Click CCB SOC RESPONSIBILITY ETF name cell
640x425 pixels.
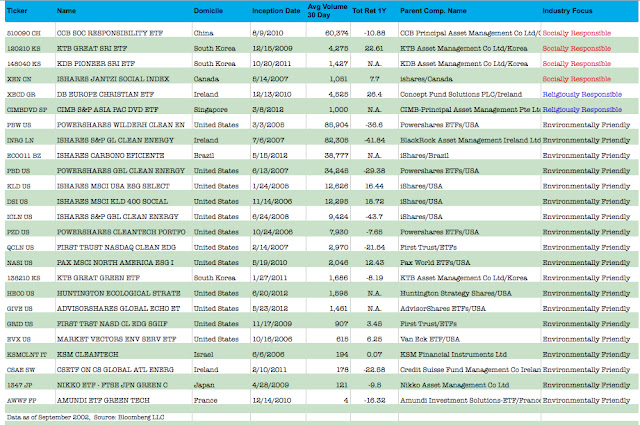[110, 33]
